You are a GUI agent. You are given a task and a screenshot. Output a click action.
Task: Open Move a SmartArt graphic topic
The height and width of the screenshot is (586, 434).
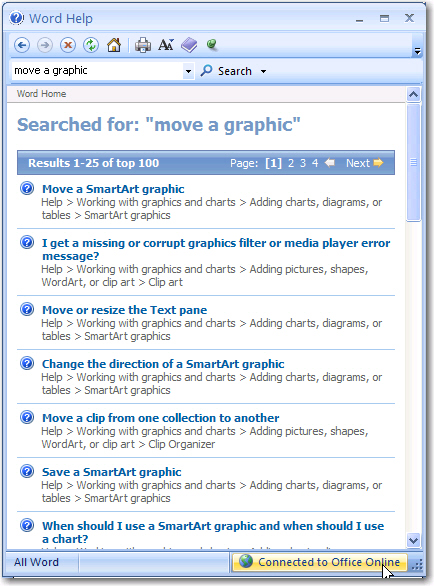pyautogui.click(x=113, y=189)
